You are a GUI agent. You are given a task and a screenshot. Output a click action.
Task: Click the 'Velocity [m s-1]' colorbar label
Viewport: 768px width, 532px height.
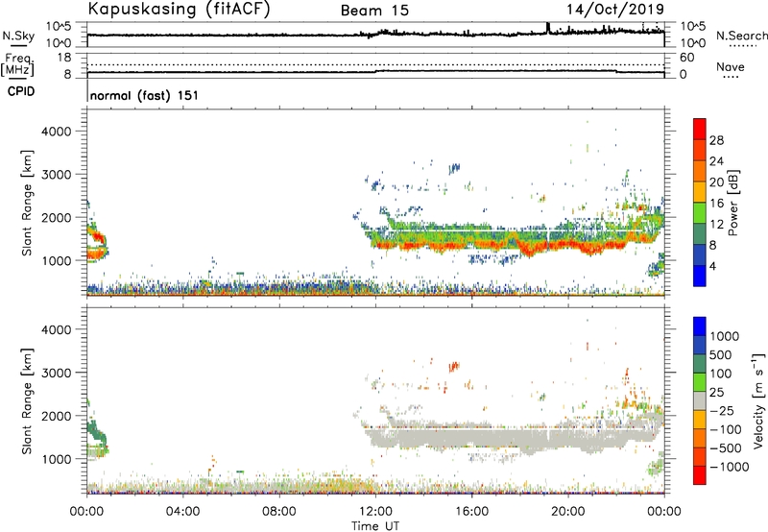click(758, 400)
